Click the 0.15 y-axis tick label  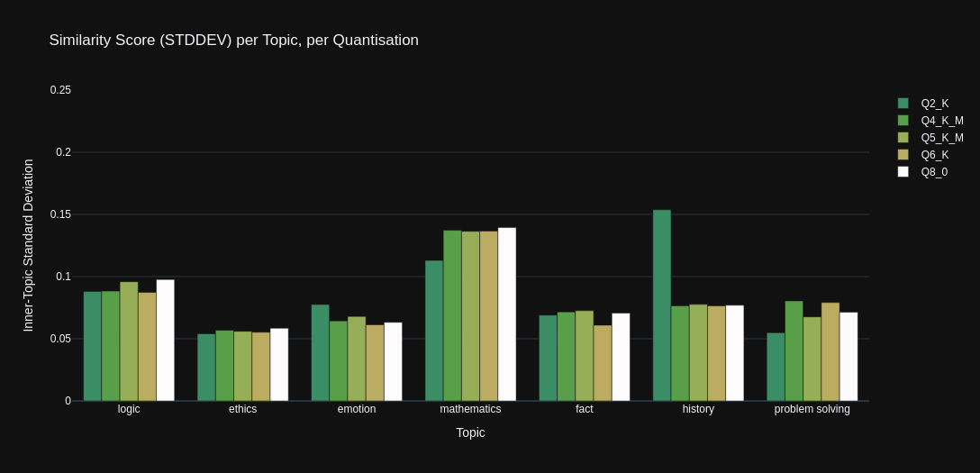pyautogui.click(x=60, y=214)
